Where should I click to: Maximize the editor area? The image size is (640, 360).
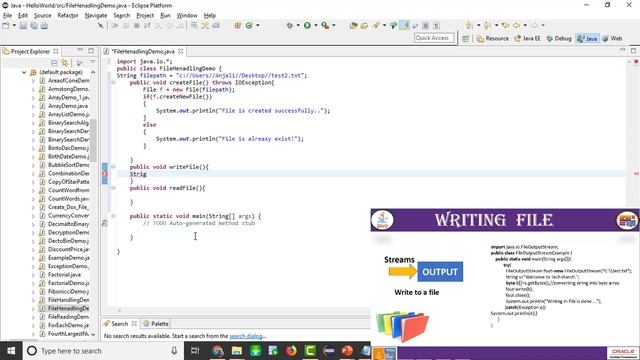point(633,51)
